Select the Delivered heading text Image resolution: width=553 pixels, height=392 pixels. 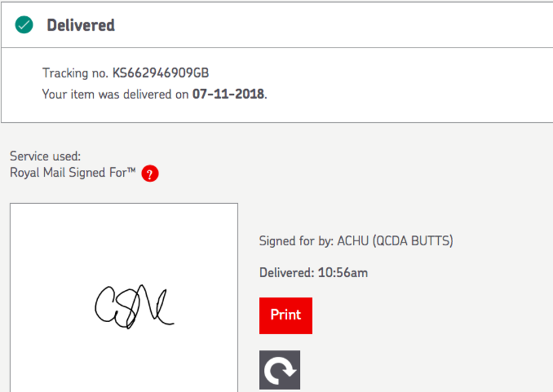[x=80, y=26]
